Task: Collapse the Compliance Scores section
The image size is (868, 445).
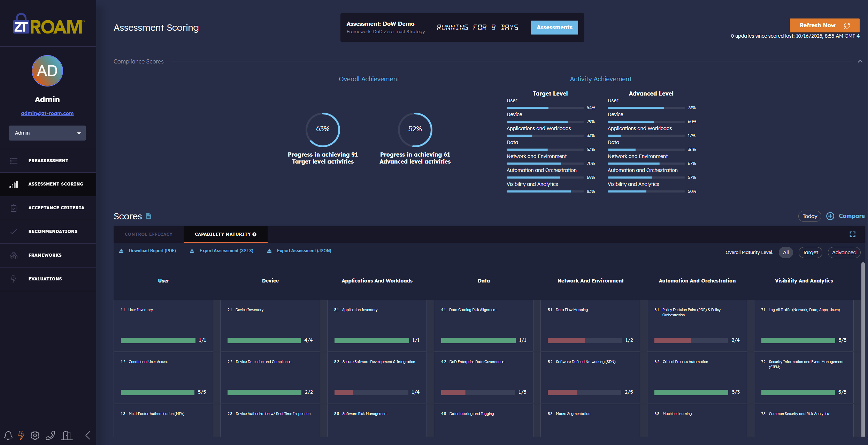Action: point(860,61)
